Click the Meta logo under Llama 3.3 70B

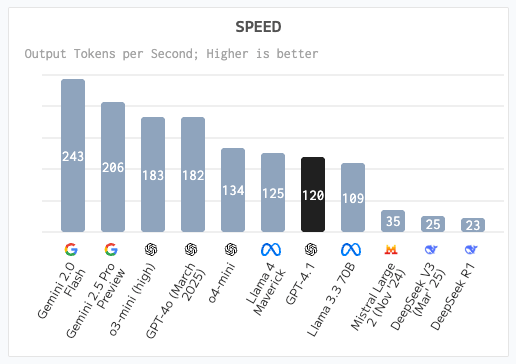[351, 249]
